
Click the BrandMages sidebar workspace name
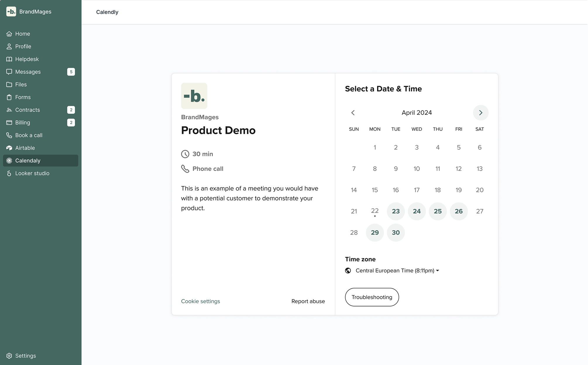[x=35, y=11]
